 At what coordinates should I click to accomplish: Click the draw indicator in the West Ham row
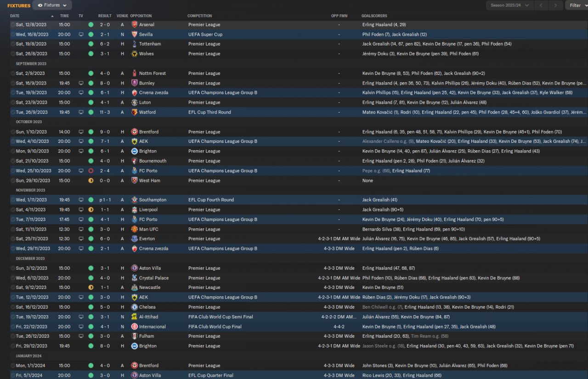pyautogui.click(x=91, y=181)
